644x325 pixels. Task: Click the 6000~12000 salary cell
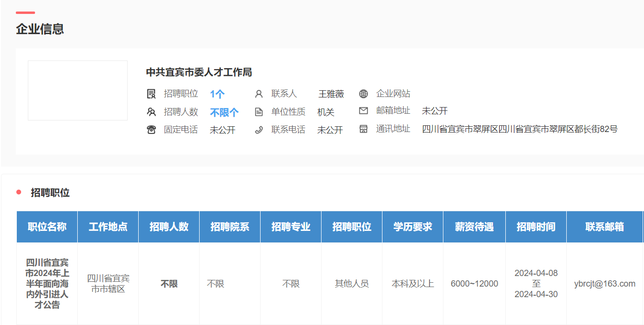point(474,284)
